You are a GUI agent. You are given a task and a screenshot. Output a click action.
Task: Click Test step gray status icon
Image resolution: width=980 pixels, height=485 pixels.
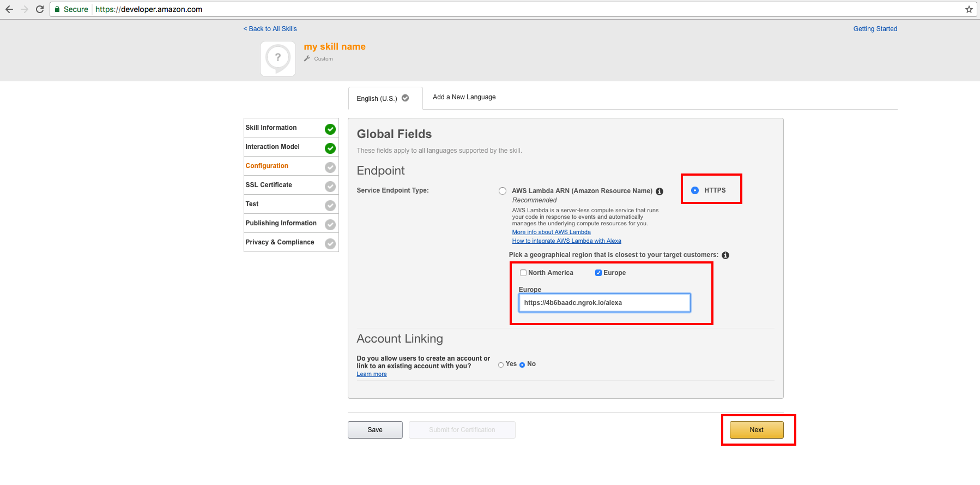coord(330,206)
